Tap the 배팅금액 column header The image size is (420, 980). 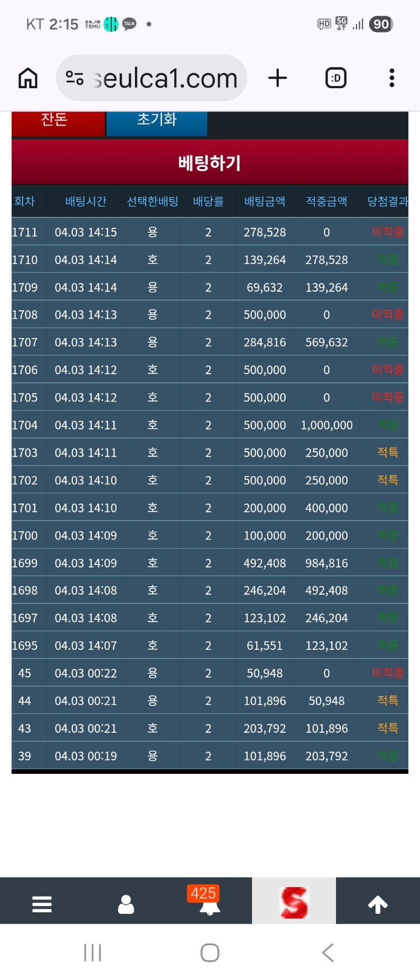pos(265,201)
